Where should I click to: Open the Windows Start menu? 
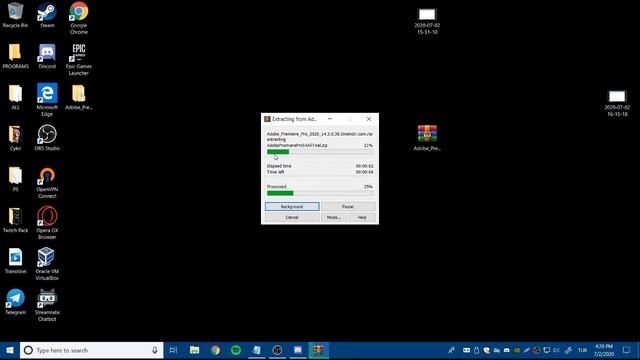[10, 350]
